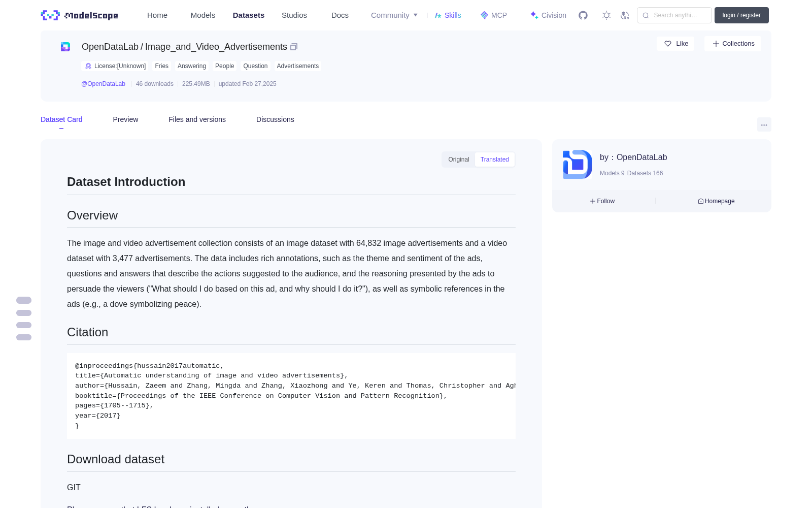Viewport: 812px width, 508px height.
Task: Switch to Files and versions tab
Action: 197,119
